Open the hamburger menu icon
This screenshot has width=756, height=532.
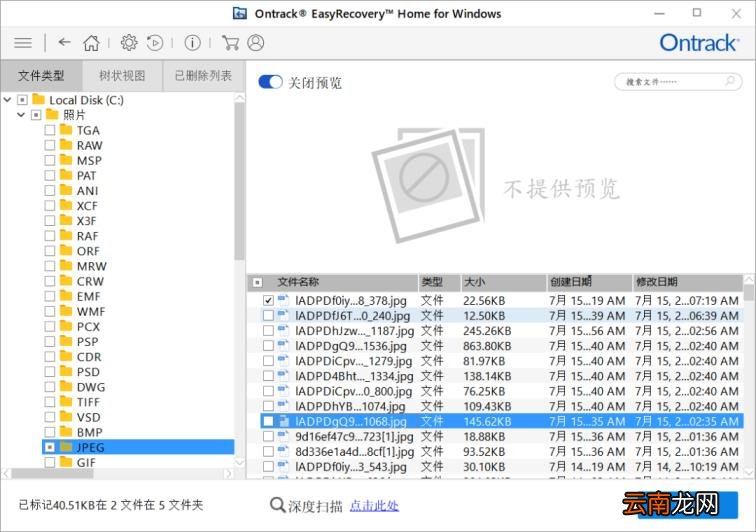(23, 43)
